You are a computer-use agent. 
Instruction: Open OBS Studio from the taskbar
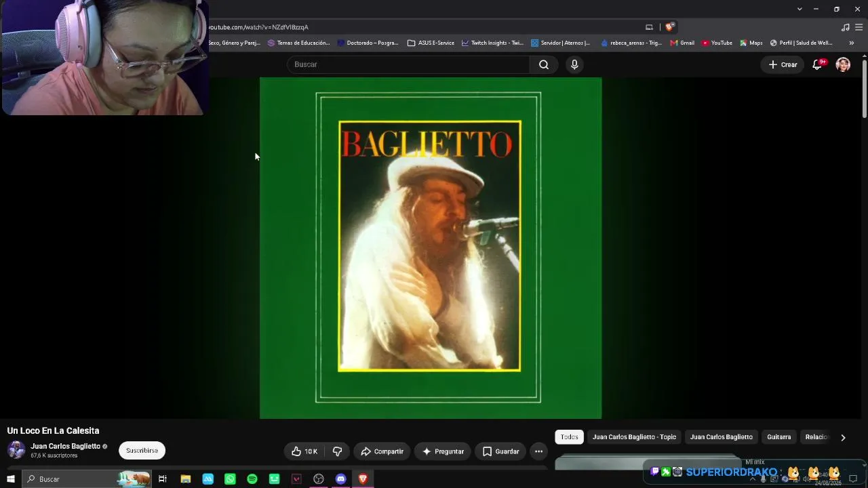click(319, 479)
